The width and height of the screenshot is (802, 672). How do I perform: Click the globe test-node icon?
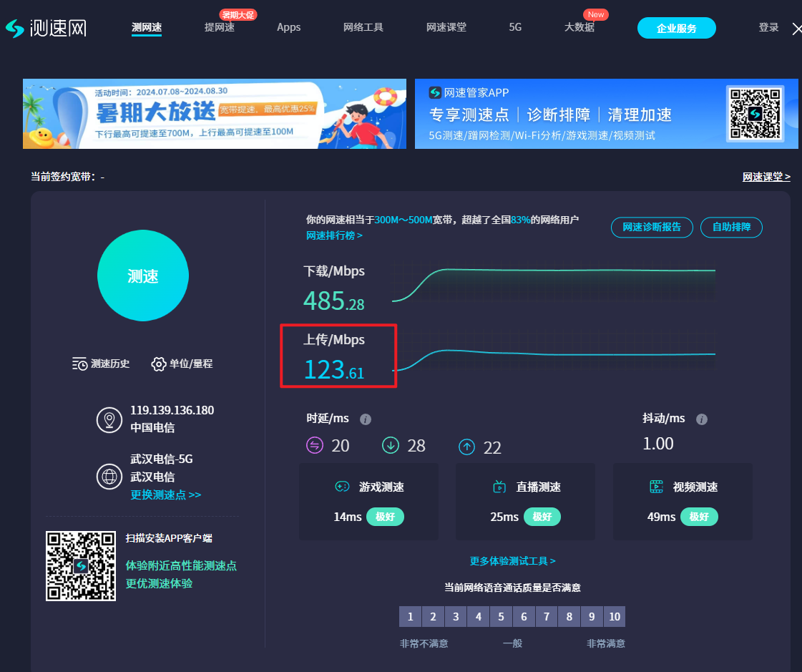pyautogui.click(x=109, y=475)
